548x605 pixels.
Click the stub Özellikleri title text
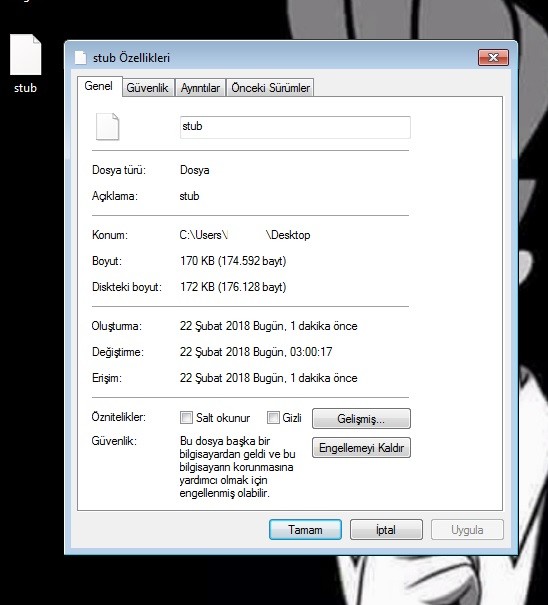(131, 58)
